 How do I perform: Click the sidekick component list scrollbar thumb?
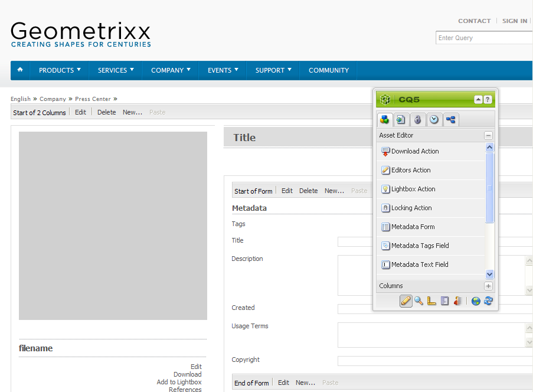[x=489, y=188]
